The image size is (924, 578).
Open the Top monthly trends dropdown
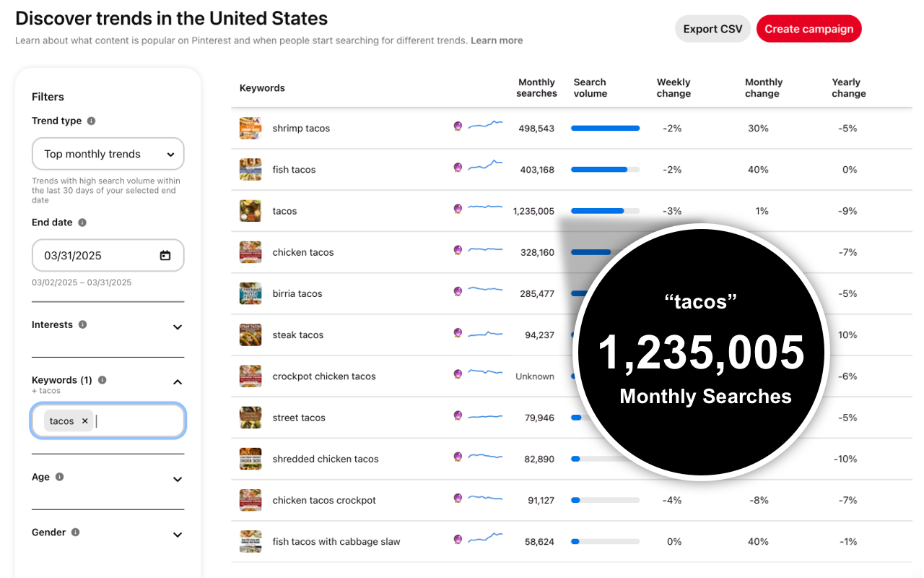pyautogui.click(x=108, y=153)
